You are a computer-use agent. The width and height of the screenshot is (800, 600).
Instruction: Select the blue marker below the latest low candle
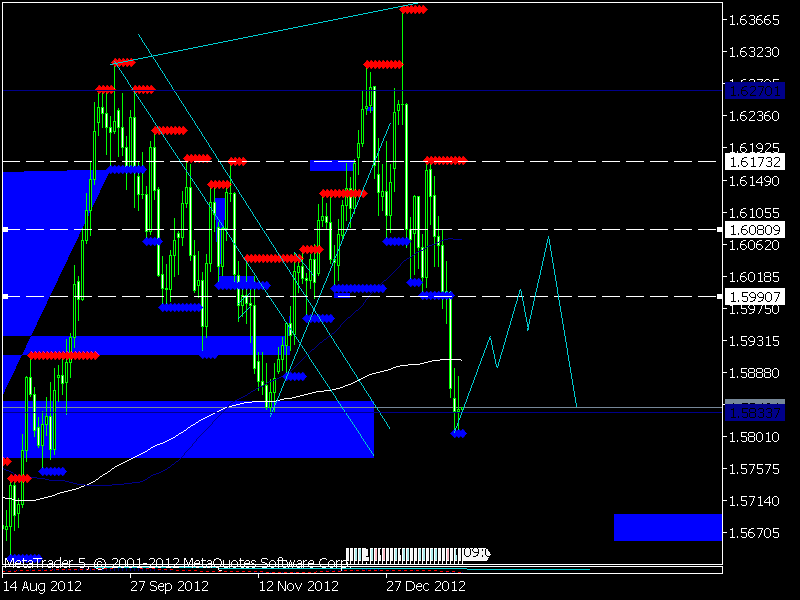point(459,434)
